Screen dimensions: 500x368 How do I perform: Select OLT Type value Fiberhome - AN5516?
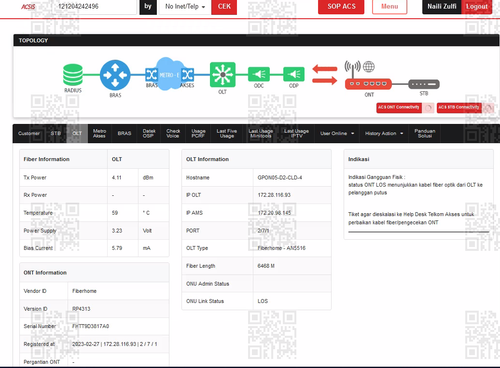tap(281, 248)
